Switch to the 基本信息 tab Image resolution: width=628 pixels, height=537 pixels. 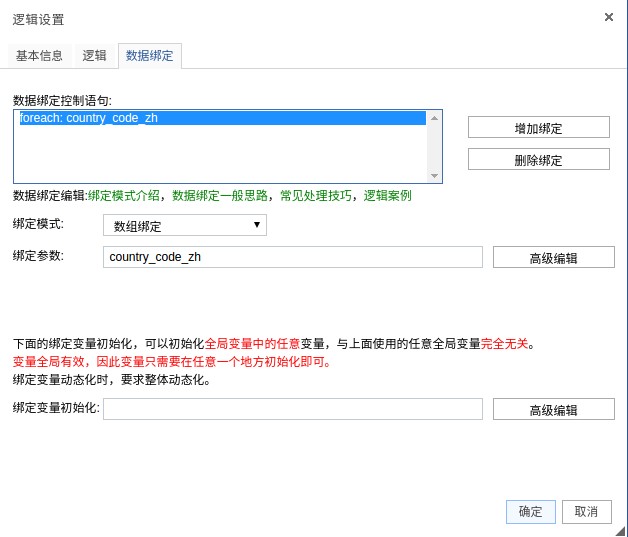click(39, 56)
